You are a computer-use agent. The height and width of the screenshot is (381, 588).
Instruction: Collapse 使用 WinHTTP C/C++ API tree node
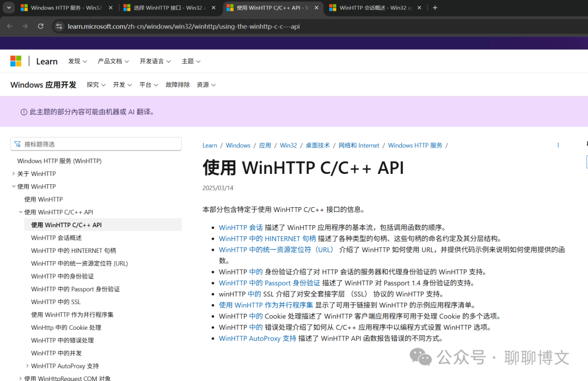coord(21,212)
